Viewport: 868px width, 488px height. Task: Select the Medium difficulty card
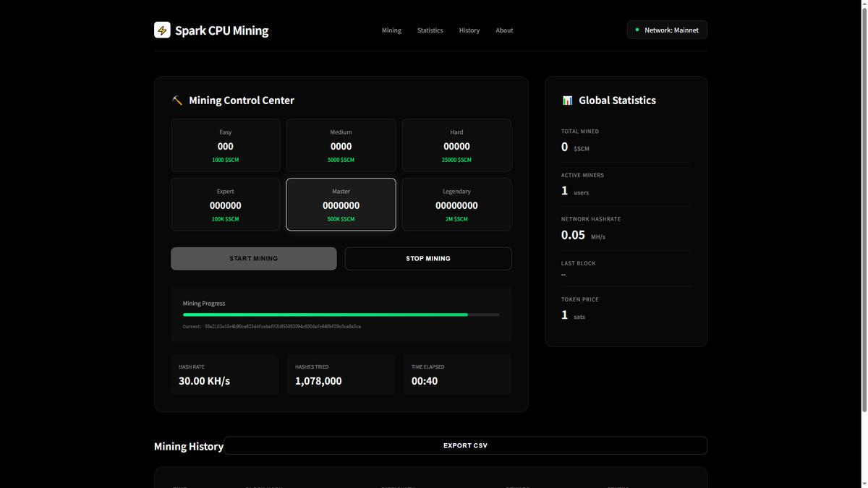click(341, 145)
